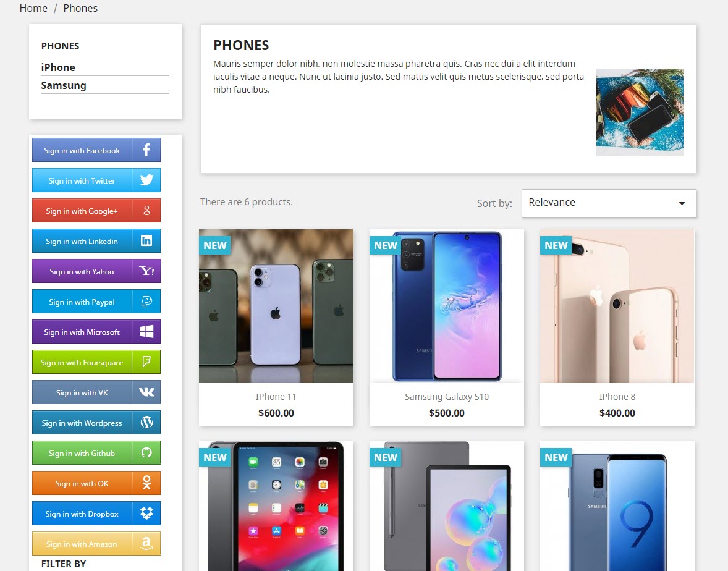Open the iPhone subcategory
Image resolution: width=728 pixels, height=571 pixels.
[x=58, y=67]
